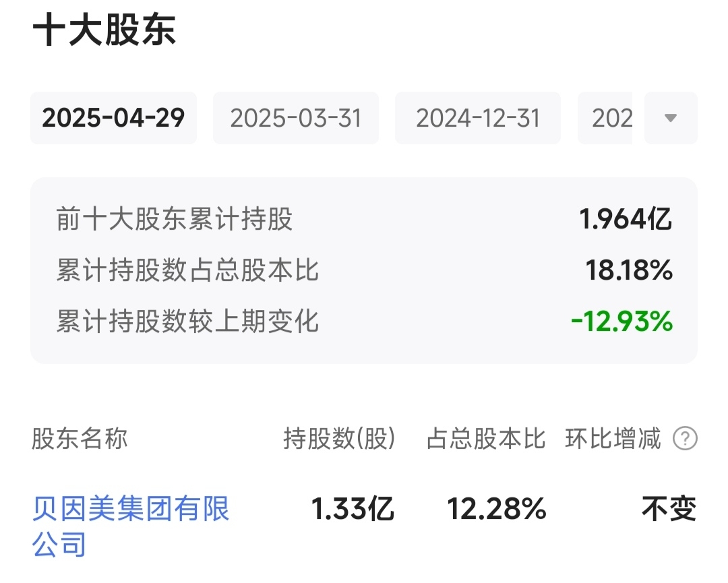This screenshot has width=728, height=583.
Task: Click the 占总股本比 column header
Action: (485, 438)
